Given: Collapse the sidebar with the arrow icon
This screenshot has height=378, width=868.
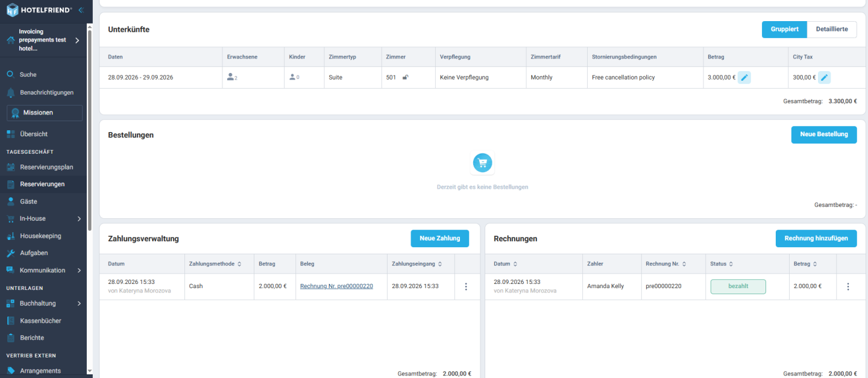Looking at the screenshot, I should pos(80,10).
